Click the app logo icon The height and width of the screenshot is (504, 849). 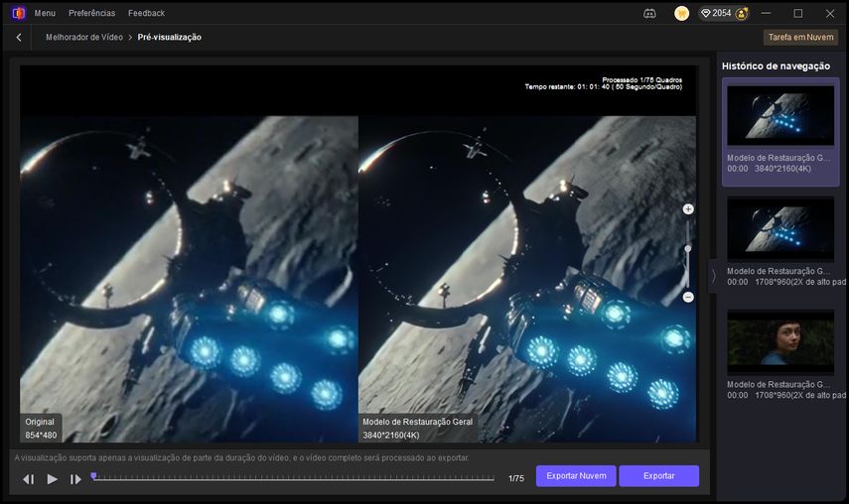pyautogui.click(x=19, y=13)
